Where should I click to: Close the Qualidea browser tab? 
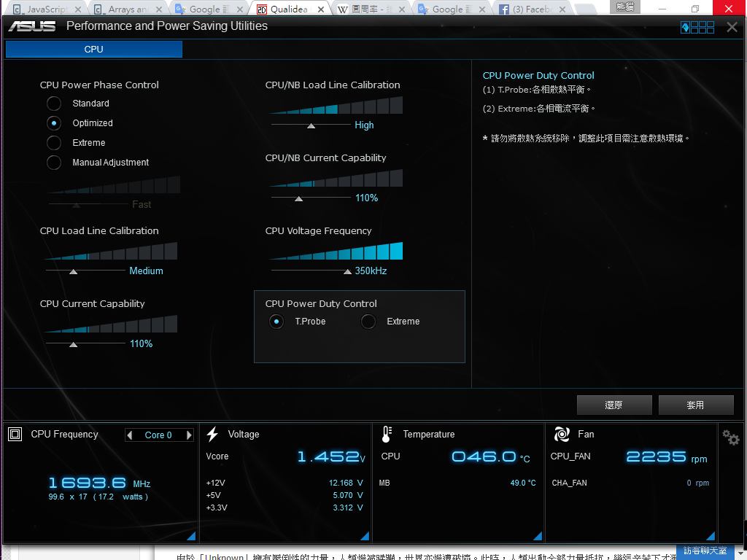(321, 9)
